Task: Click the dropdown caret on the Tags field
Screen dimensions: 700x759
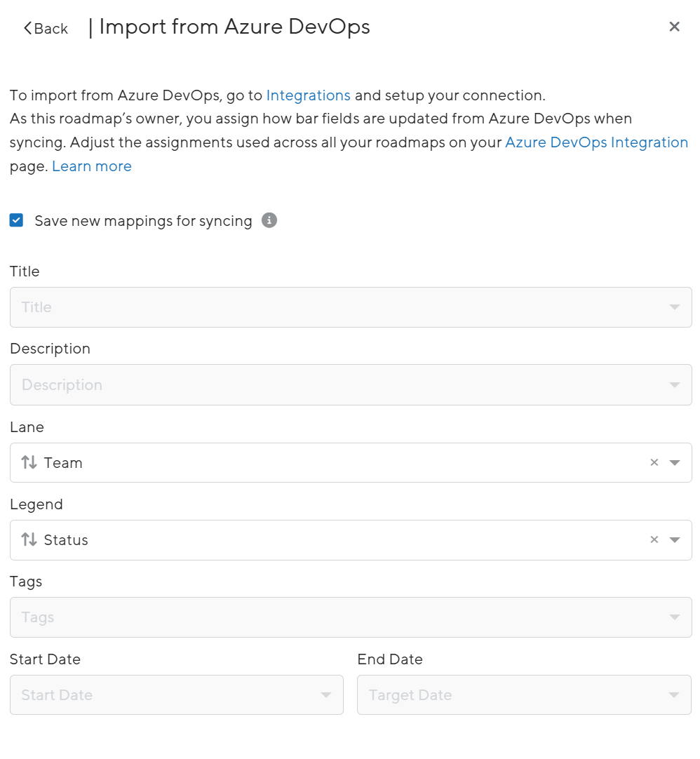Action: 674,617
